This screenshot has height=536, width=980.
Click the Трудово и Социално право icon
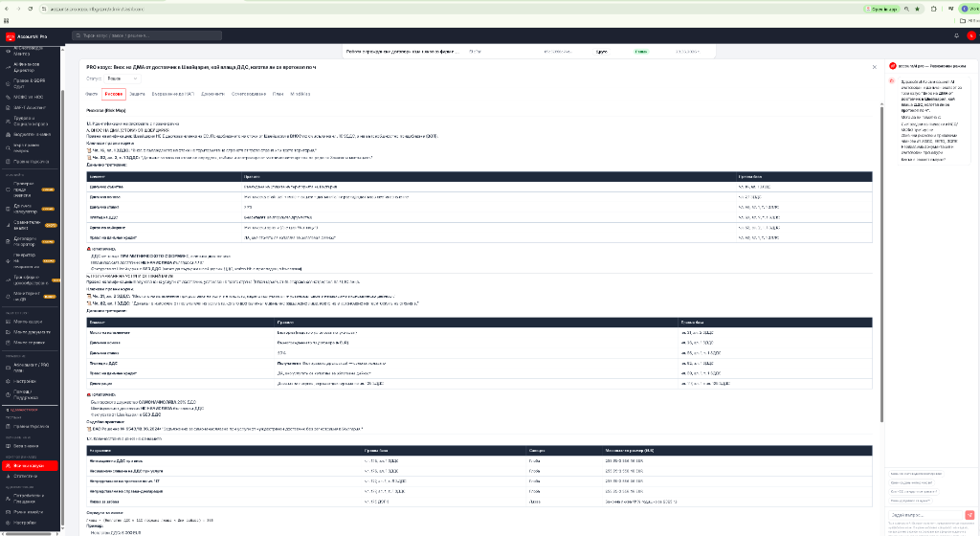coord(8,121)
